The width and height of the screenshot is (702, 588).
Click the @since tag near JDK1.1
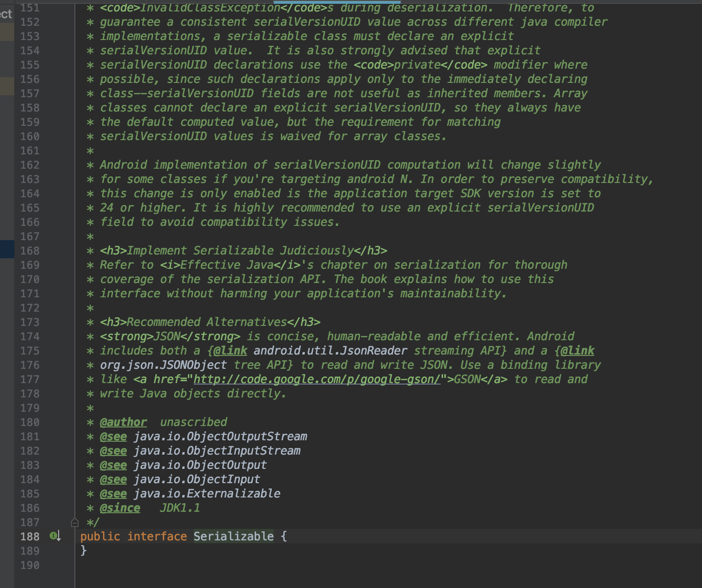point(120,508)
